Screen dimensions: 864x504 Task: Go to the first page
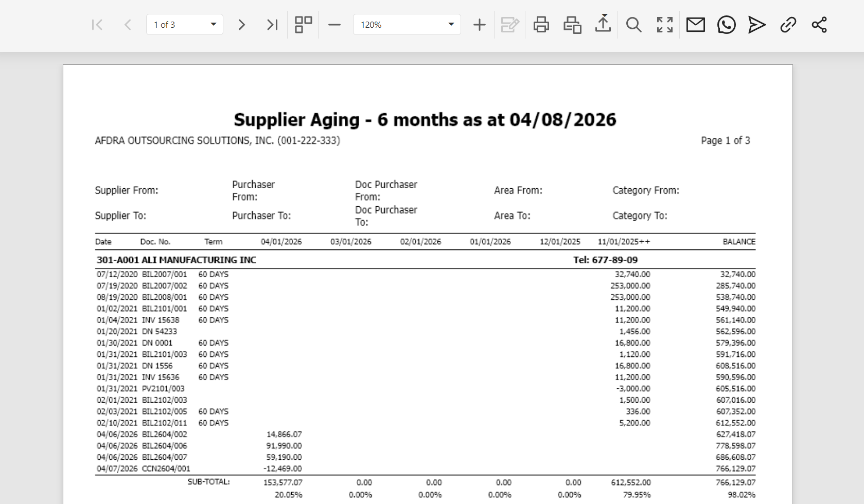(97, 25)
